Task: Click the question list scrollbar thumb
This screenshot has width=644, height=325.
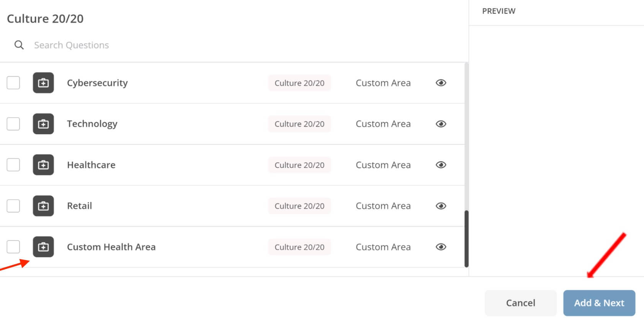Action: (466, 239)
